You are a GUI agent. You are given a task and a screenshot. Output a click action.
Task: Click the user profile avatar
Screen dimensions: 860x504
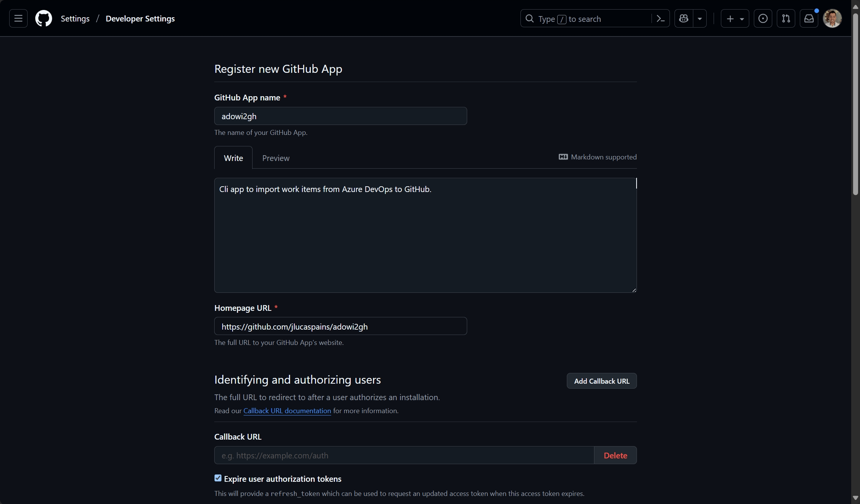832,18
